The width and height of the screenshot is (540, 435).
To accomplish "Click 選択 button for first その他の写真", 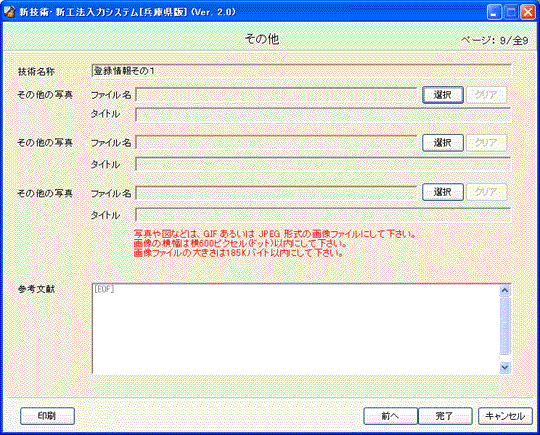I will pos(443,95).
